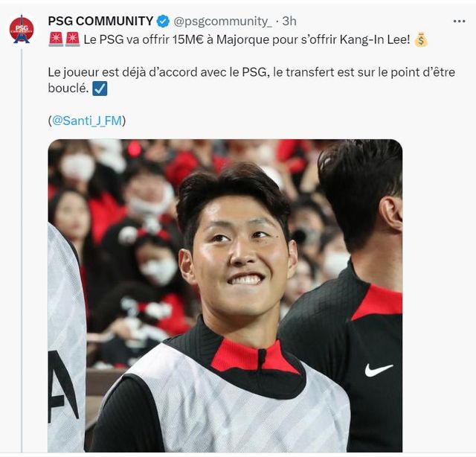The image size is (476, 457).
Task: Click the money bag emoji
Action: [x=421, y=39]
